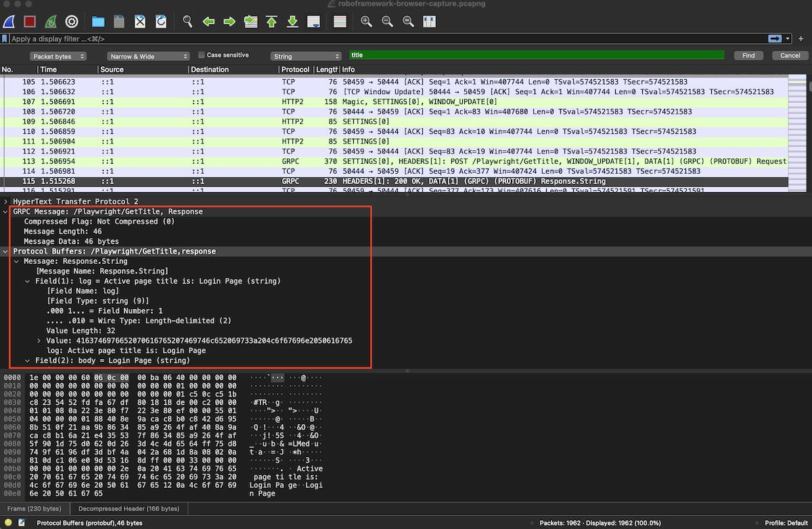Open capture options settings
The height and width of the screenshot is (529, 812).
point(70,21)
